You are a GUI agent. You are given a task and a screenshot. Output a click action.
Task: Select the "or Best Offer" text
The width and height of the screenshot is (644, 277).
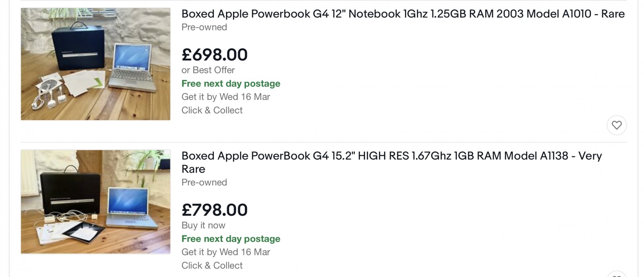(208, 70)
